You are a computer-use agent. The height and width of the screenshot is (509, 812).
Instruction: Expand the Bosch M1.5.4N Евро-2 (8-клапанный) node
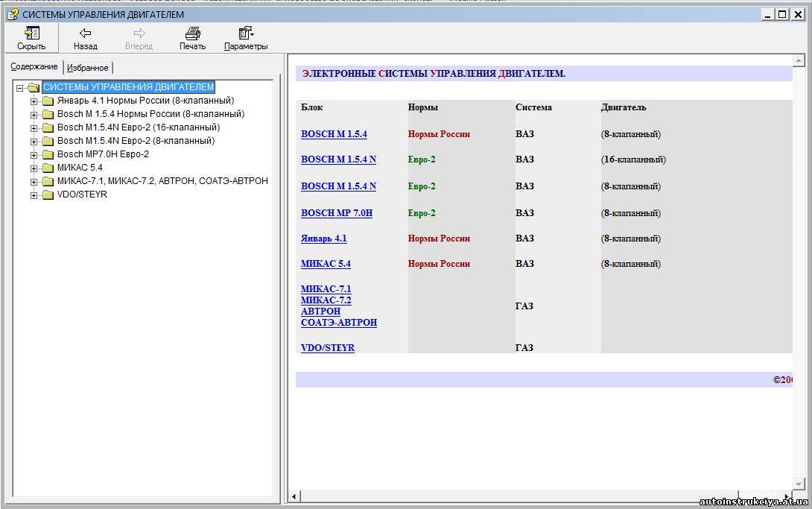click(34, 142)
